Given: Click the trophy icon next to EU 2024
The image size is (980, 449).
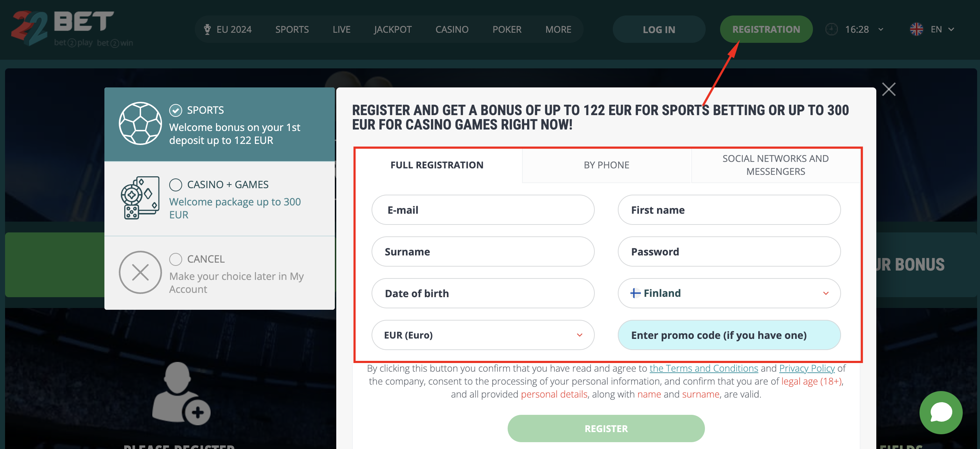Looking at the screenshot, I should 207,29.
